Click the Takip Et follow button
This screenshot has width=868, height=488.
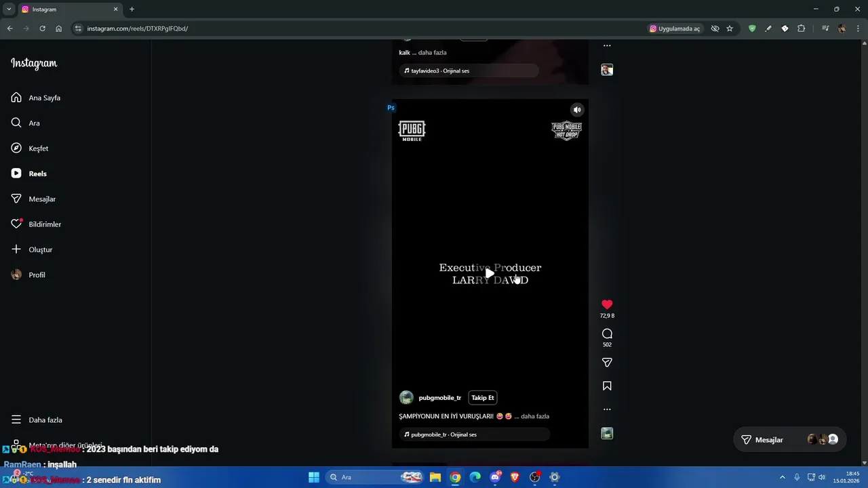(x=483, y=398)
